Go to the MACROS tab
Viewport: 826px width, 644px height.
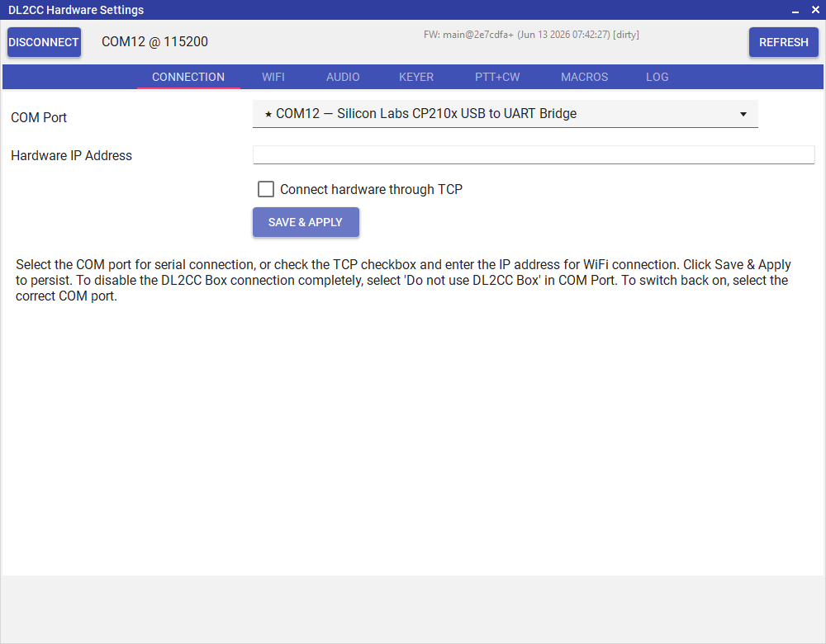tap(584, 77)
